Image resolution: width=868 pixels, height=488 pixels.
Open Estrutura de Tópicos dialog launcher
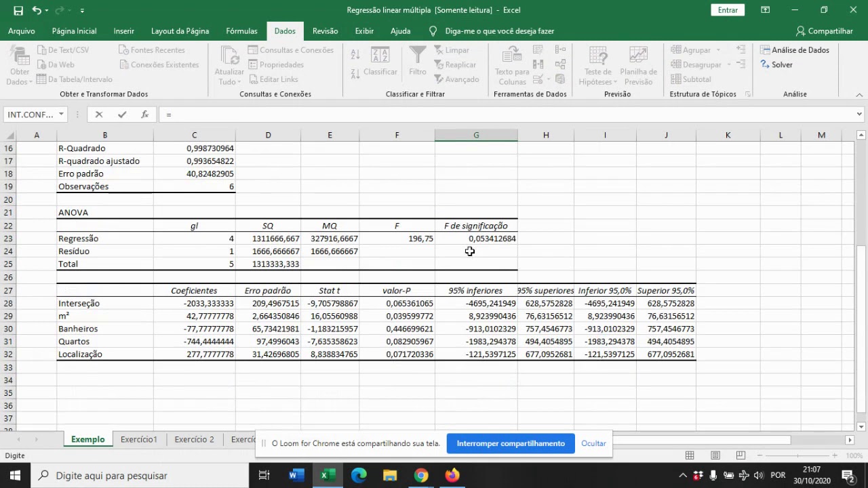748,94
